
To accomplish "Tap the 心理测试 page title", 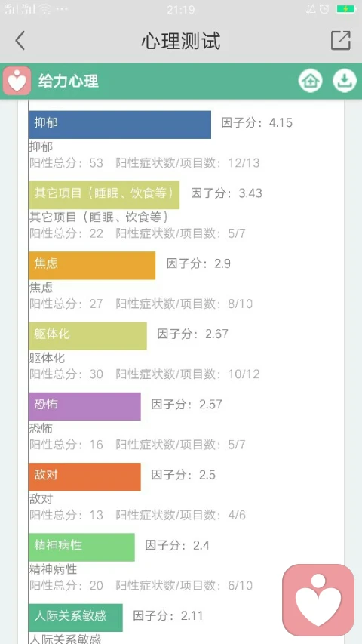I will coord(181,41).
